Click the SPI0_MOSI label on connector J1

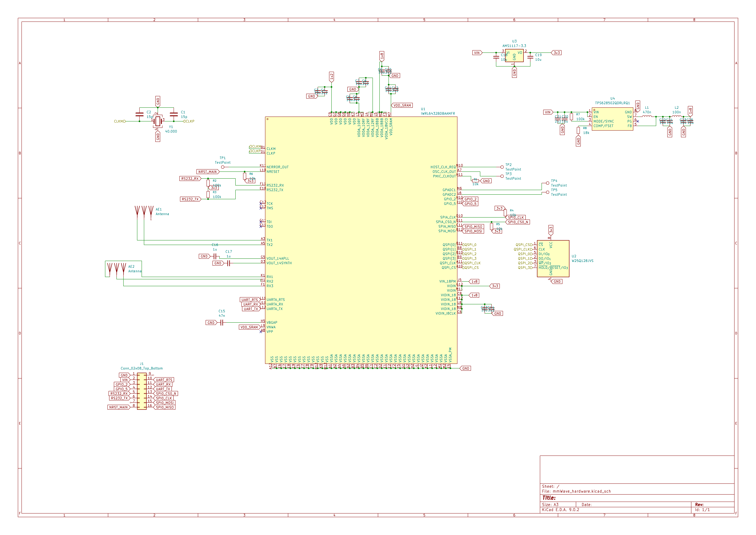(x=164, y=403)
